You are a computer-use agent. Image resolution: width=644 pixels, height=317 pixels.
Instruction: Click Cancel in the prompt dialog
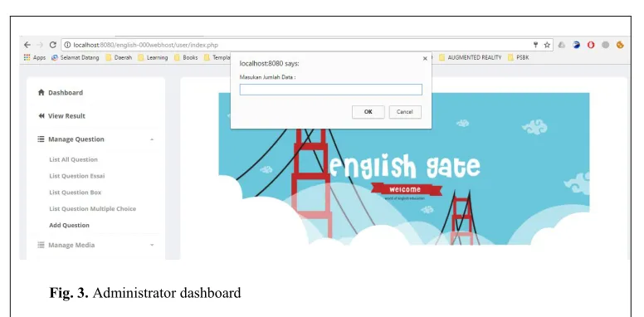[x=404, y=112]
